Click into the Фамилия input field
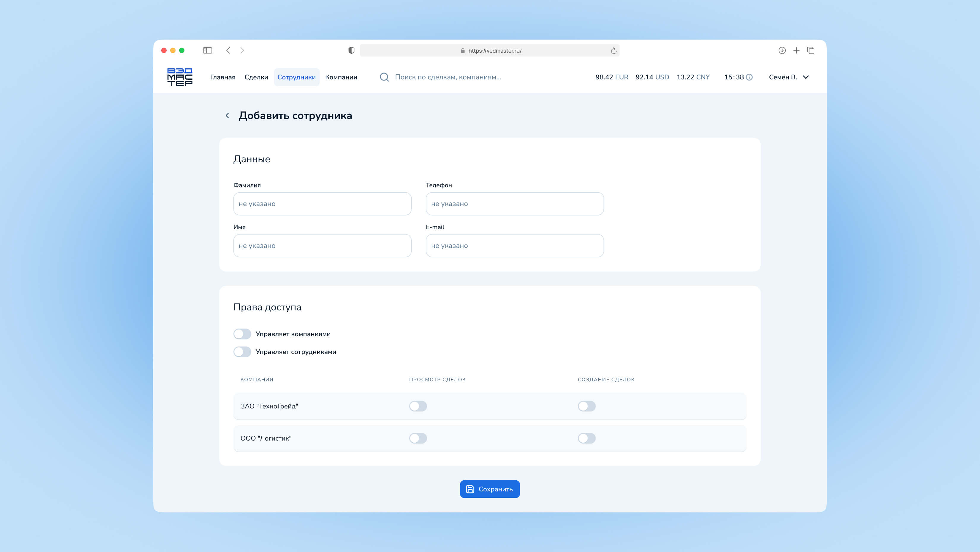 (322, 204)
